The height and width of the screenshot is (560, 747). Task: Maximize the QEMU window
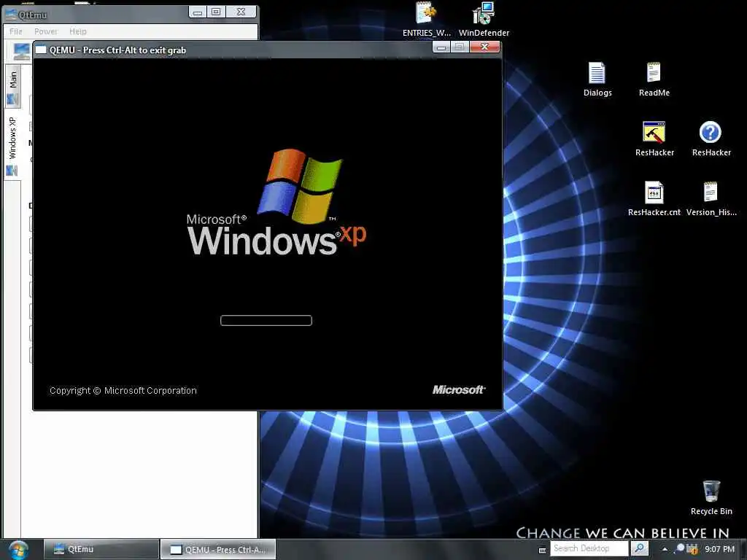tap(460, 47)
